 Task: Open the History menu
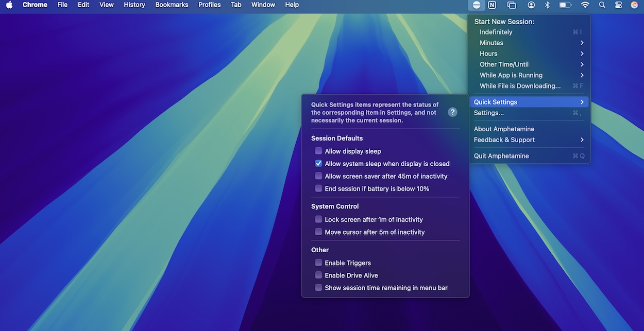(x=134, y=5)
